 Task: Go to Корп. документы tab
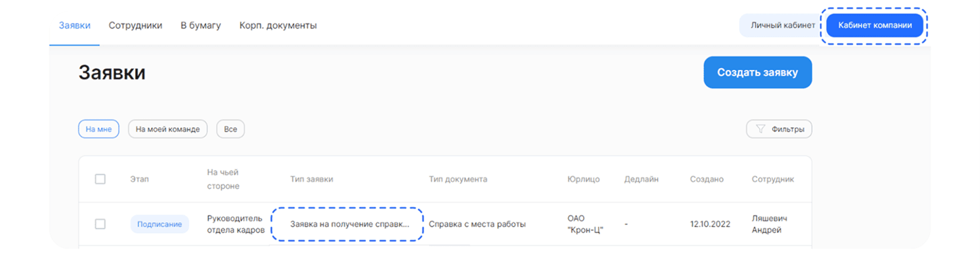point(278,25)
